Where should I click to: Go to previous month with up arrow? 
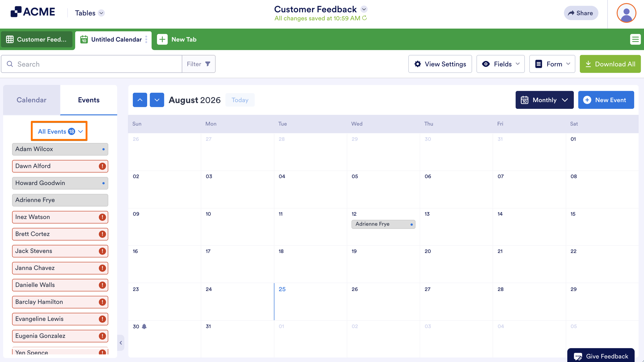(x=140, y=100)
